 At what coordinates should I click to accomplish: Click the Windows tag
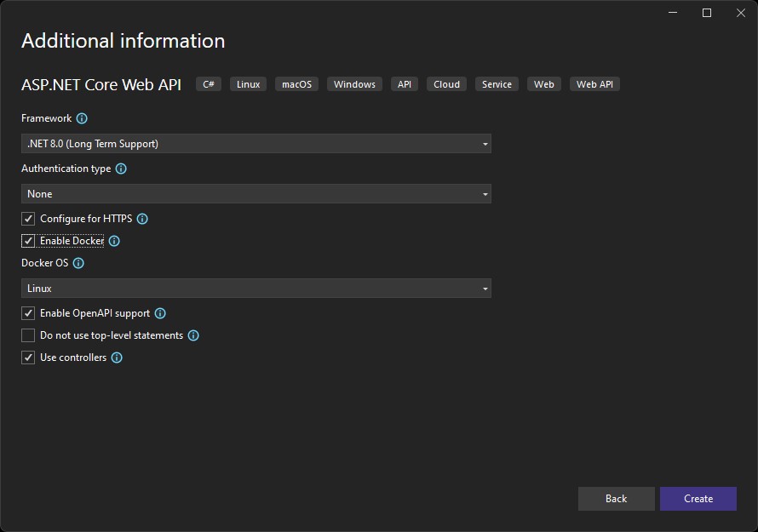point(354,84)
